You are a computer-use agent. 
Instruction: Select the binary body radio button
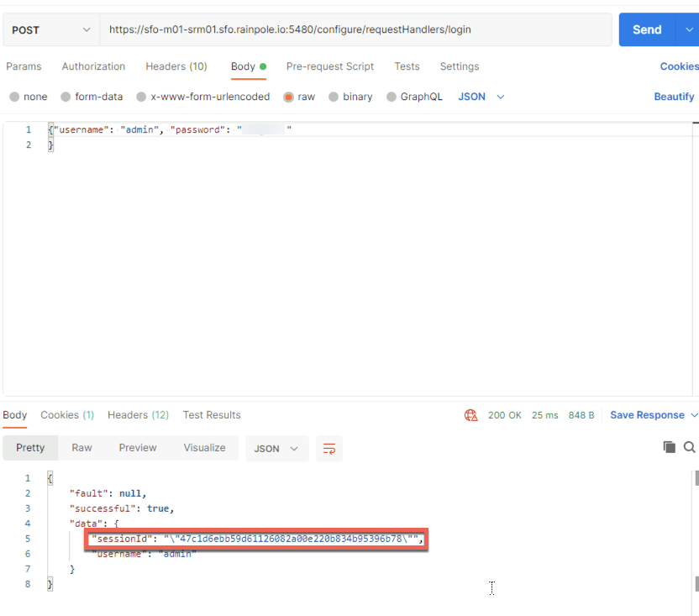pyautogui.click(x=334, y=97)
